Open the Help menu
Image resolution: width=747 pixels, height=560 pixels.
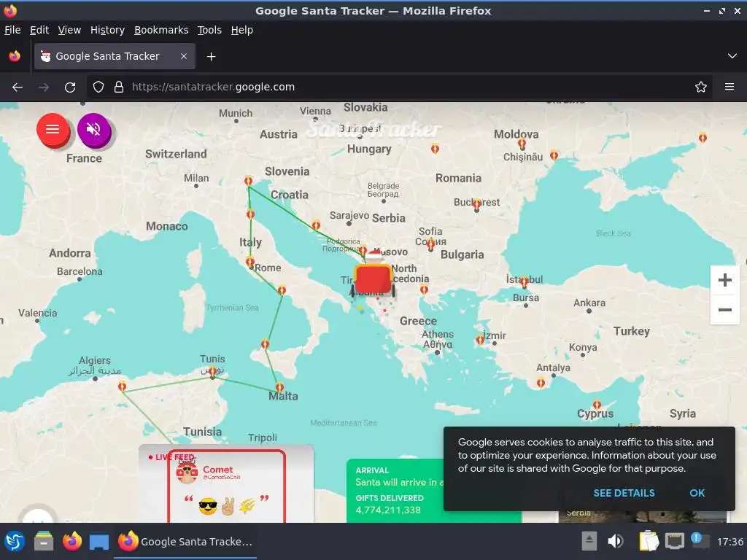coord(242,30)
